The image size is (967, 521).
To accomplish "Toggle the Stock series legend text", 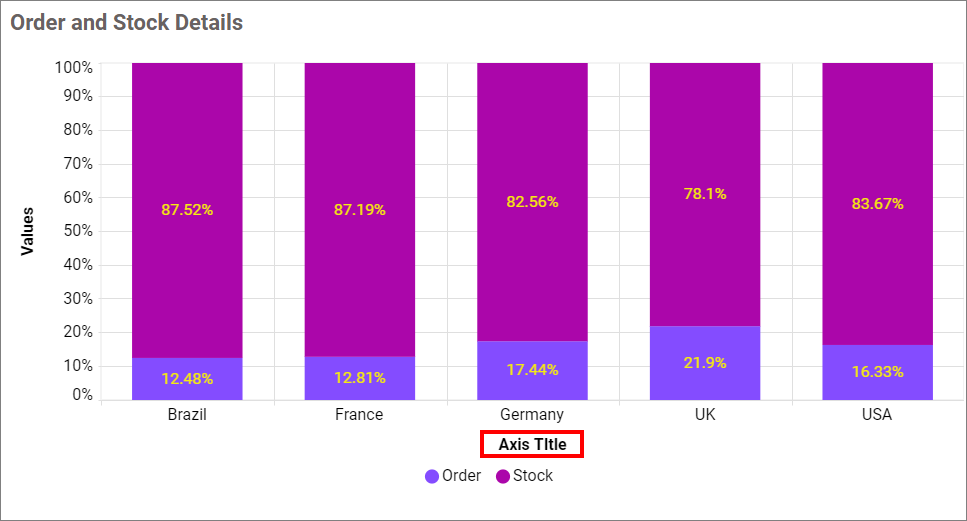I will pos(533,476).
